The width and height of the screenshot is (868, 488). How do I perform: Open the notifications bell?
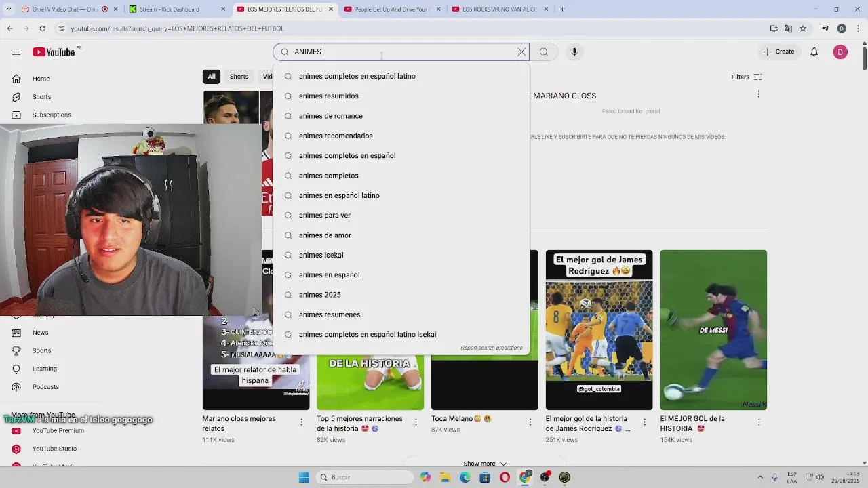tap(814, 52)
